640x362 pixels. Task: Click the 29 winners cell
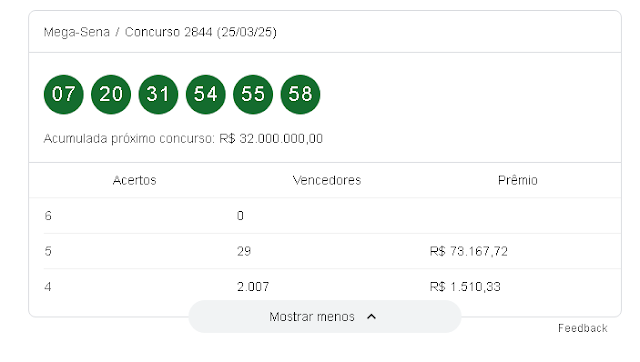click(x=244, y=251)
